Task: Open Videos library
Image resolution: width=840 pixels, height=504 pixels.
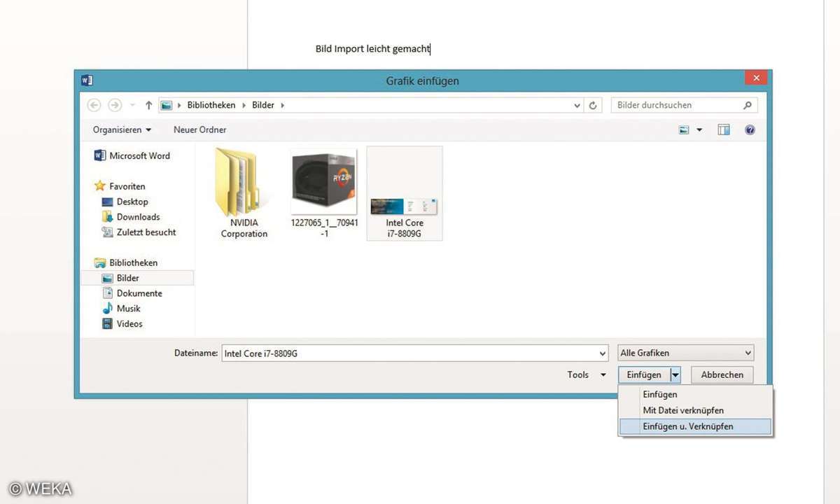Action: [x=122, y=324]
